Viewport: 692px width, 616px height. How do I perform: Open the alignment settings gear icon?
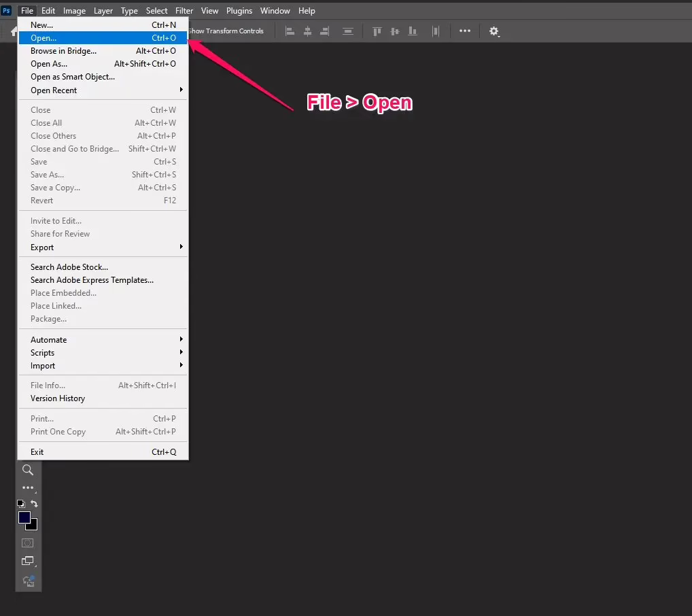(x=494, y=31)
